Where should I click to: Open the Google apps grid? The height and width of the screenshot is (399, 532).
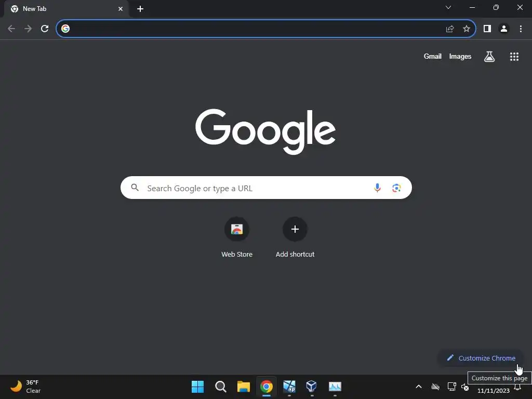514,57
